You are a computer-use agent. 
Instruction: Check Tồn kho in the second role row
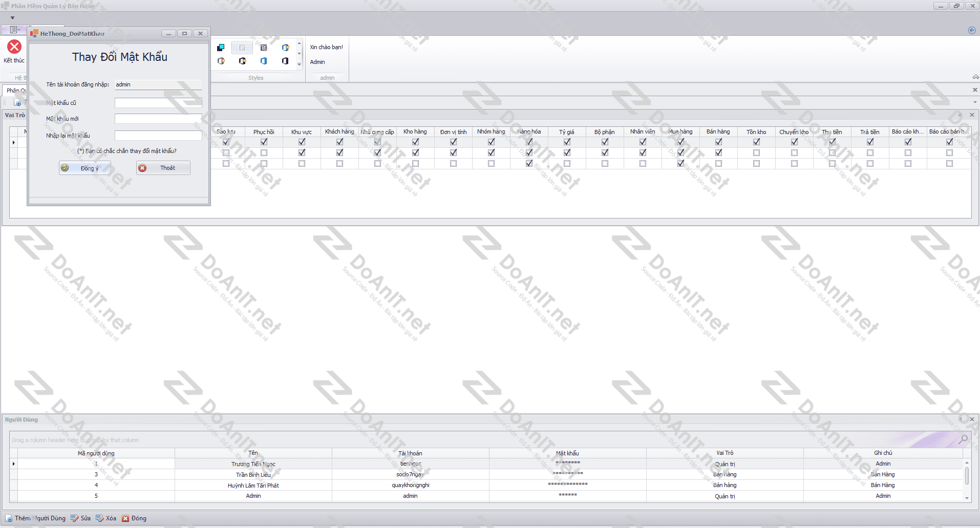click(x=756, y=152)
